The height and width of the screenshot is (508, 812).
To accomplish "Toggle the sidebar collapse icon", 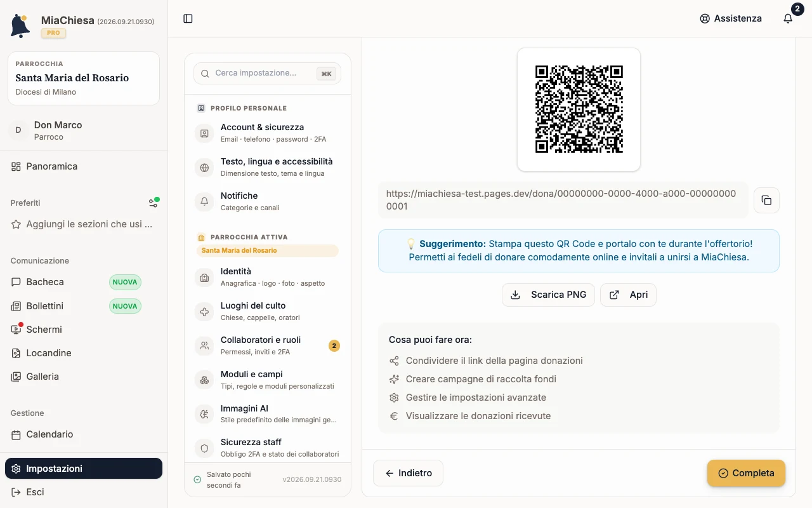I will (188, 18).
